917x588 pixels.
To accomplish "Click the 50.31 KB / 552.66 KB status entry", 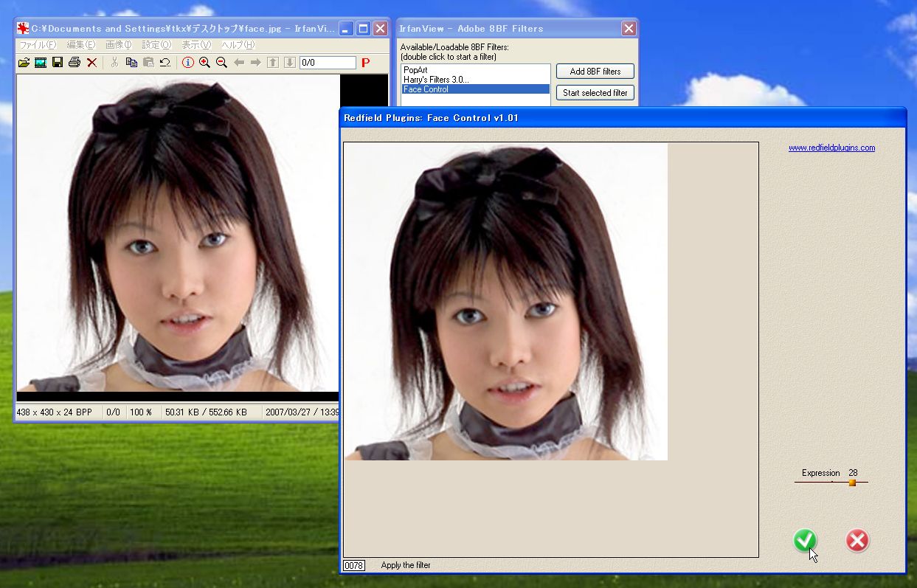I will [x=206, y=412].
